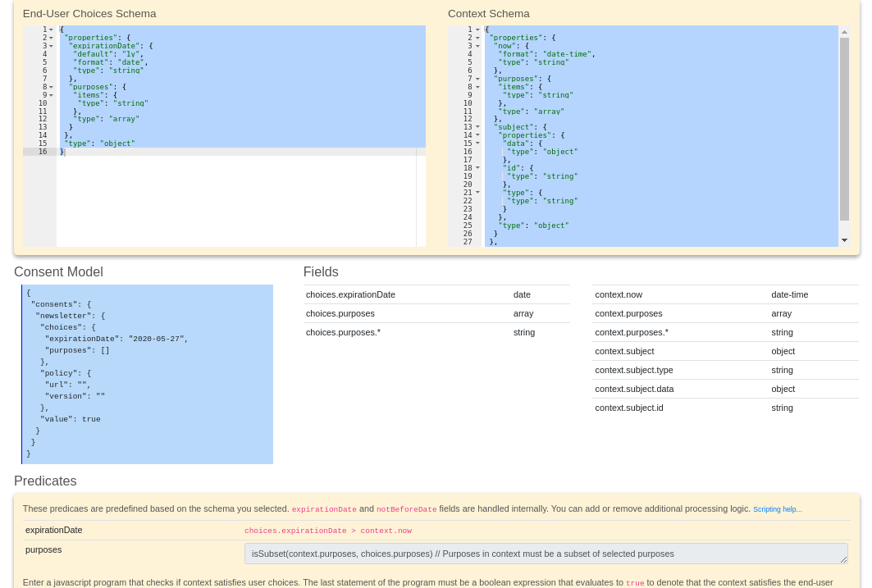Collapse items fold at line 9 in End-User Choices Schema

(x=51, y=95)
